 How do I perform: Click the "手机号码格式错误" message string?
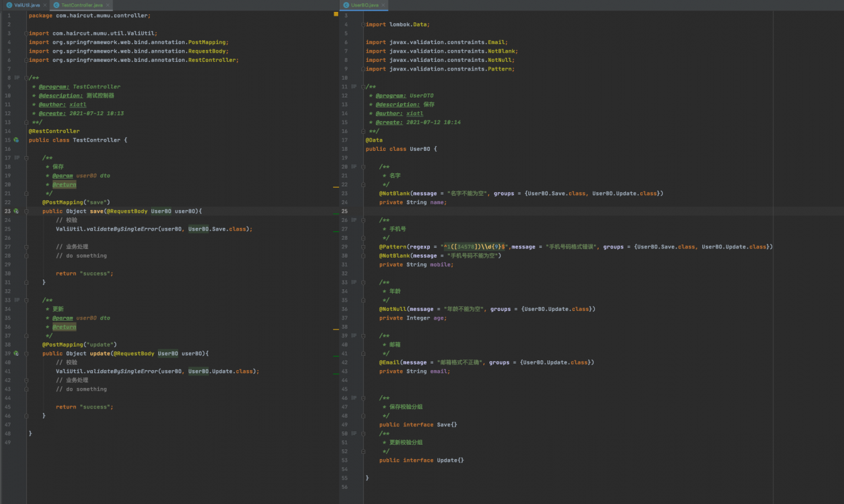[572, 246]
